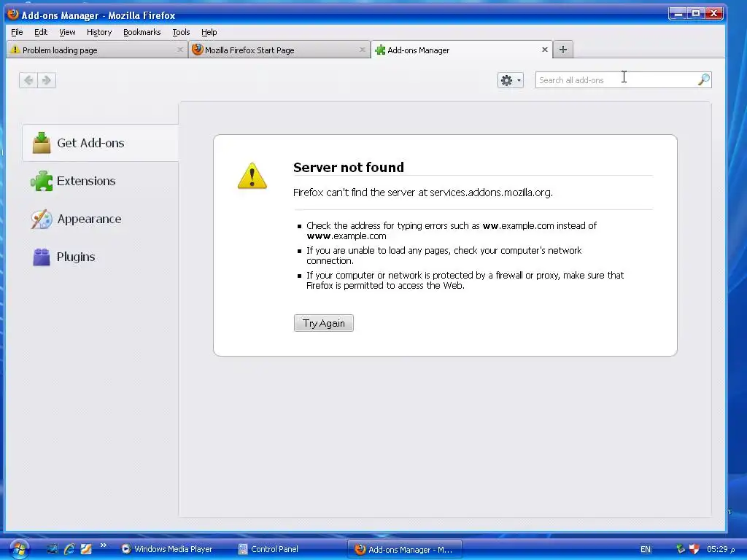Click the yellow warning triangle icon
The width and height of the screenshot is (747, 560).
[252, 176]
